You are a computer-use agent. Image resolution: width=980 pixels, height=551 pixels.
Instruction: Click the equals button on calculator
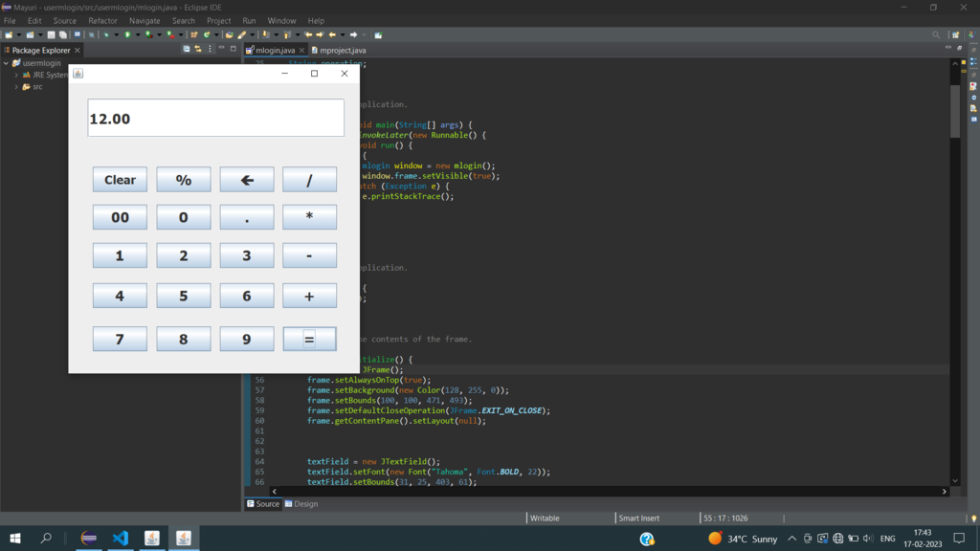tap(309, 339)
